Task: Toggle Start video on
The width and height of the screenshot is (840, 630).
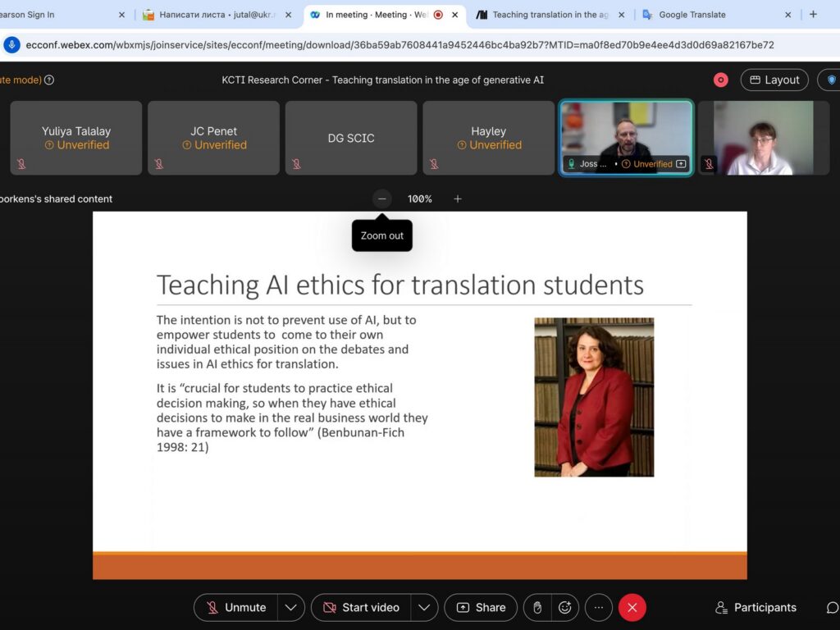Action: coord(361,608)
